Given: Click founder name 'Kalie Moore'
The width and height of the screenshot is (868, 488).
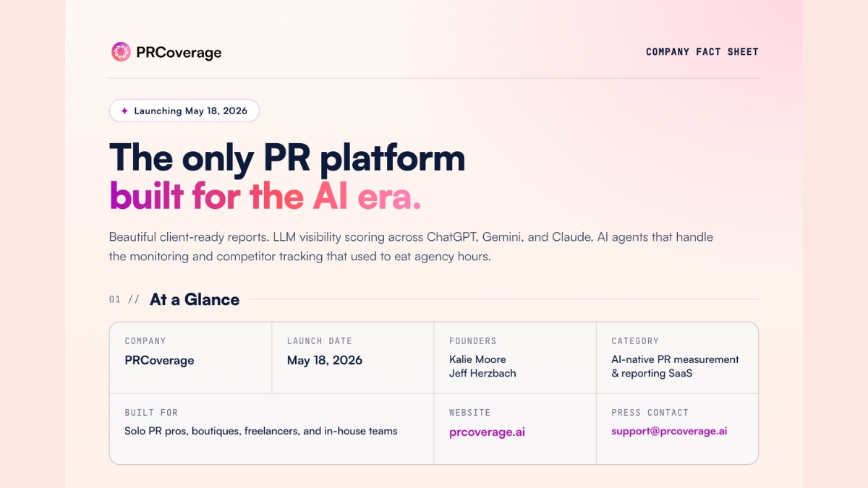Looking at the screenshot, I should tap(477, 359).
